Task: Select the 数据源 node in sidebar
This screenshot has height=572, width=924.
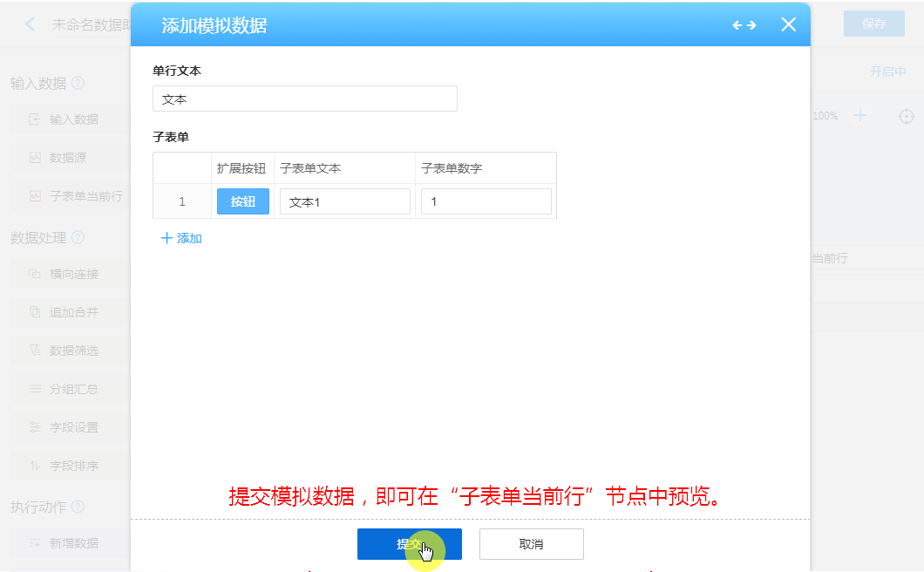Action: [68, 158]
